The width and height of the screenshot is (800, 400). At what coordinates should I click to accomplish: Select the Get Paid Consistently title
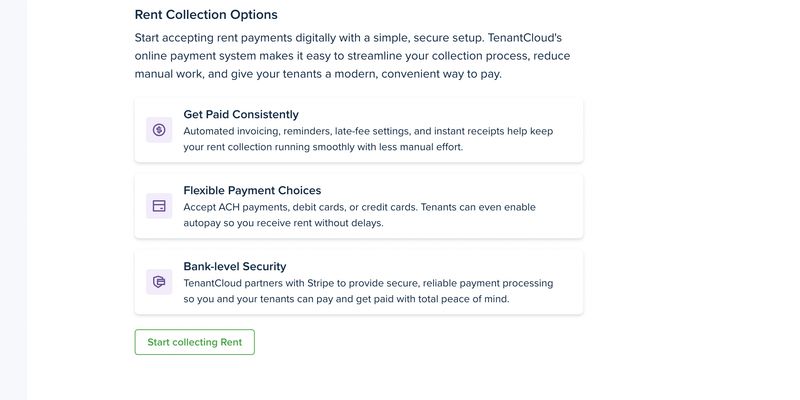(241, 114)
